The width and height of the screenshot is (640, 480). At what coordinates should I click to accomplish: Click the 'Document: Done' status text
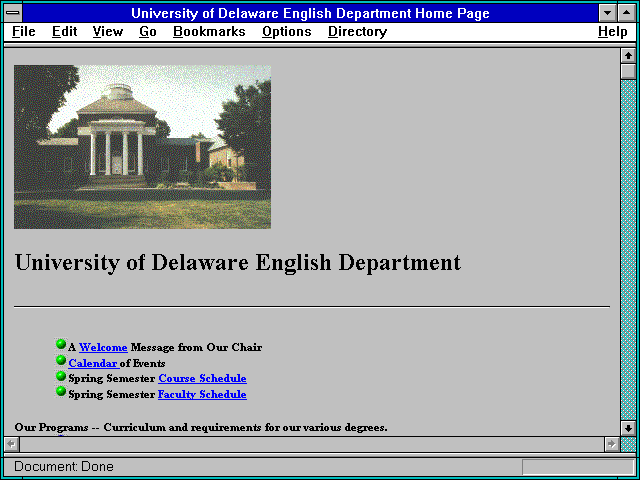point(64,466)
